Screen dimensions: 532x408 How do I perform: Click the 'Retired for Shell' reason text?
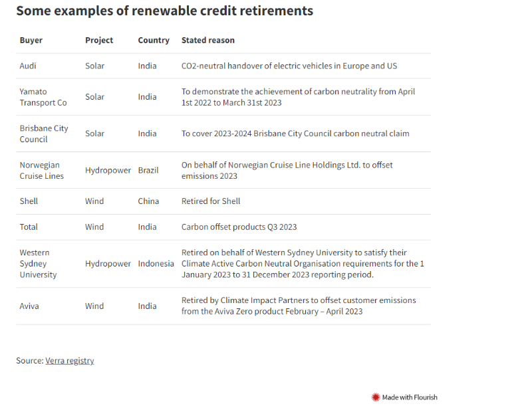point(211,201)
